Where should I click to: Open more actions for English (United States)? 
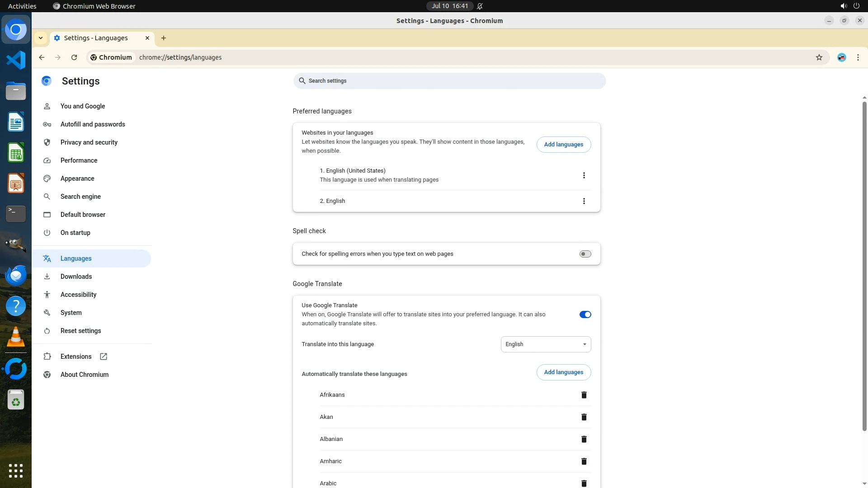(584, 175)
